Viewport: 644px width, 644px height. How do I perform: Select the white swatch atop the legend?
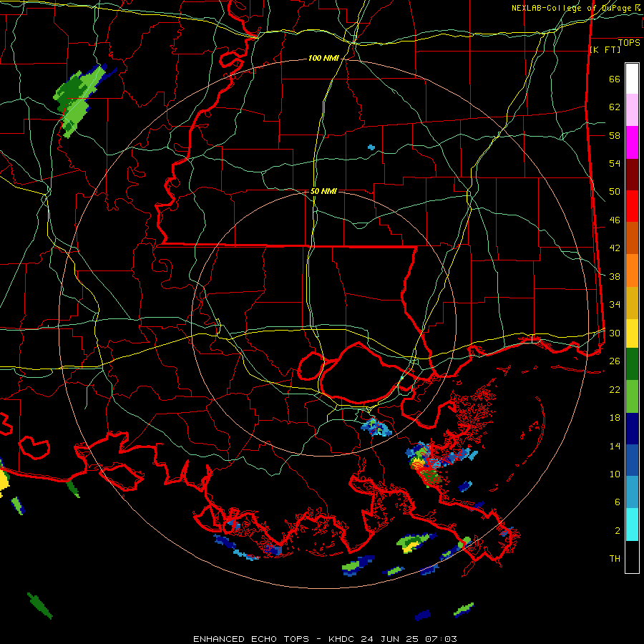coord(632,79)
